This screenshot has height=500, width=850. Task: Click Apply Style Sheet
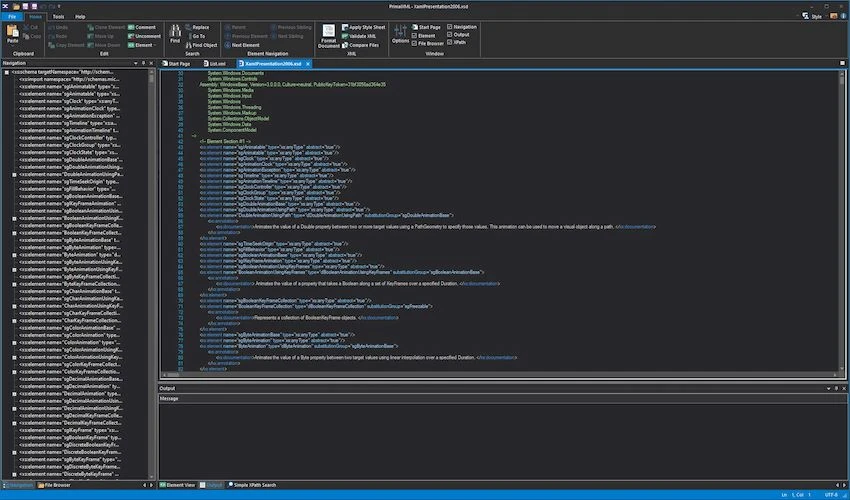point(366,27)
